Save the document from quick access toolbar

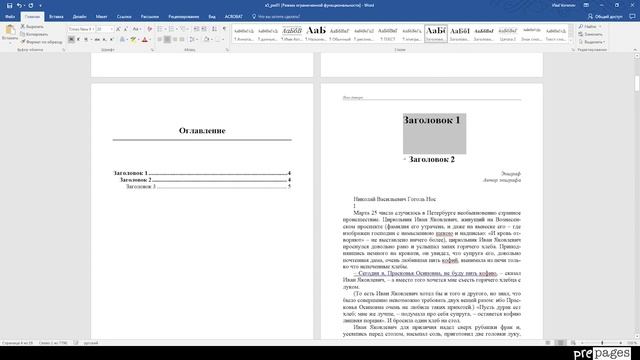pyautogui.click(x=9, y=5)
